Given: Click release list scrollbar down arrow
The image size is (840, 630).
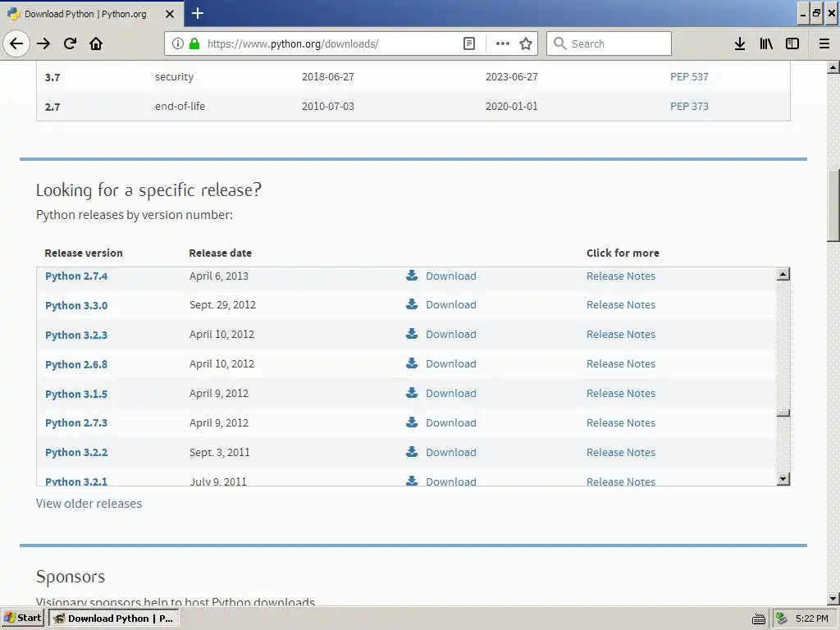Looking at the screenshot, I should click(783, 479).
